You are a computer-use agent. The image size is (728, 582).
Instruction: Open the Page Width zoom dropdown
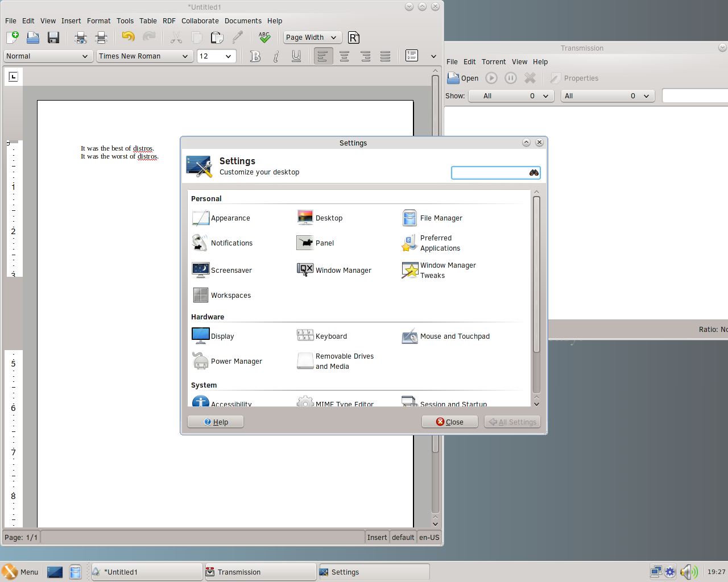click(x=312, y=38)
